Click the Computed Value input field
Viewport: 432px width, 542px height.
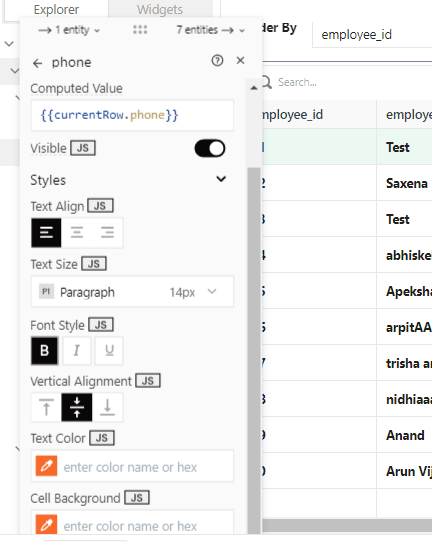coord(132,115)
